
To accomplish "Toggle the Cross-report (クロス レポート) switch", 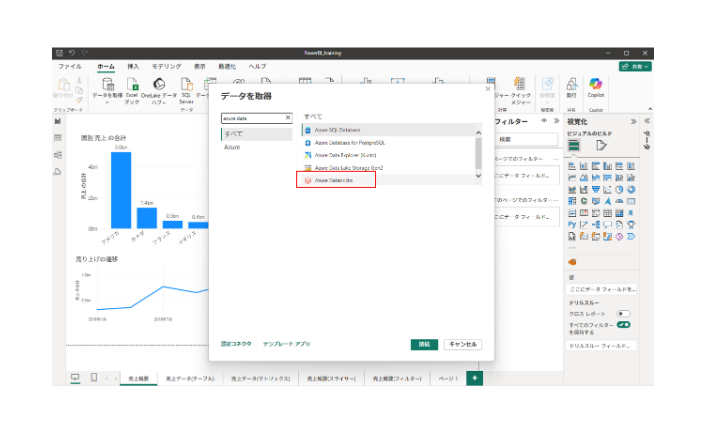I will pyautogui.click(x=623, y=313).
